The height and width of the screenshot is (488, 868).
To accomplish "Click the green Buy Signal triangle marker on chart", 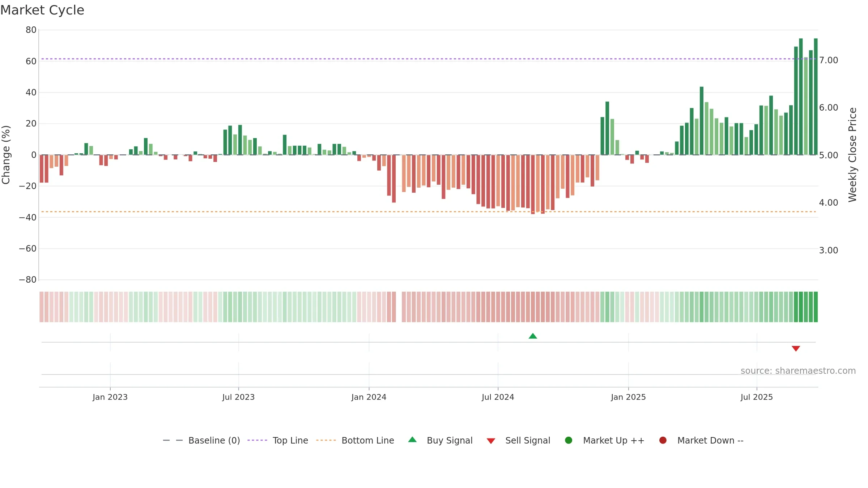I will (533, 336).
